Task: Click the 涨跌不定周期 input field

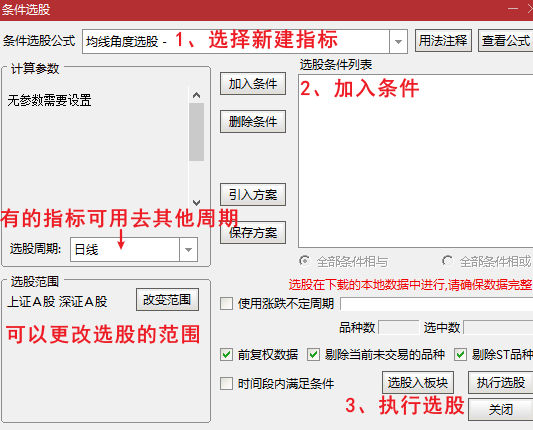Action: (x=436, y=304)
